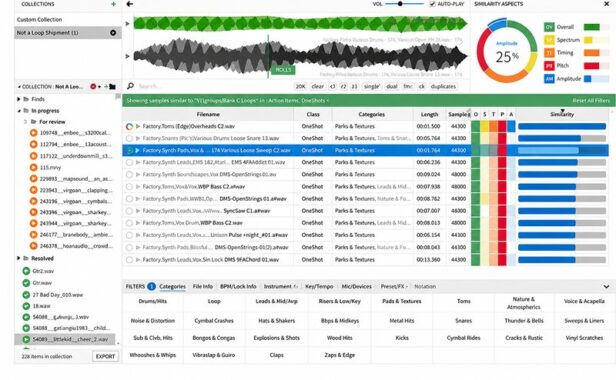Click the SP Spectrum aspect icon

tap(549, 40)
